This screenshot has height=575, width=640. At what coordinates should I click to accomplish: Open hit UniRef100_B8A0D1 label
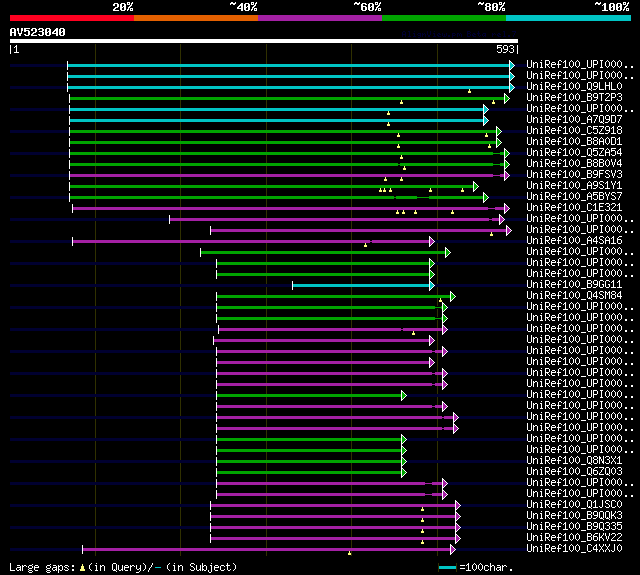574,142
